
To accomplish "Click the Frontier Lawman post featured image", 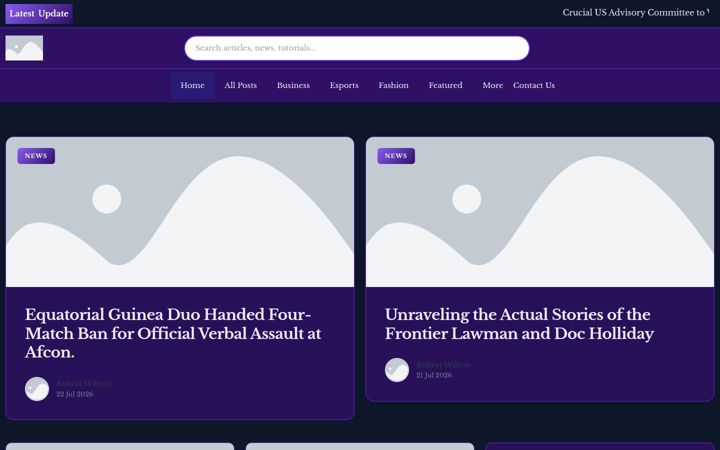I will click(x=540, y=212).
